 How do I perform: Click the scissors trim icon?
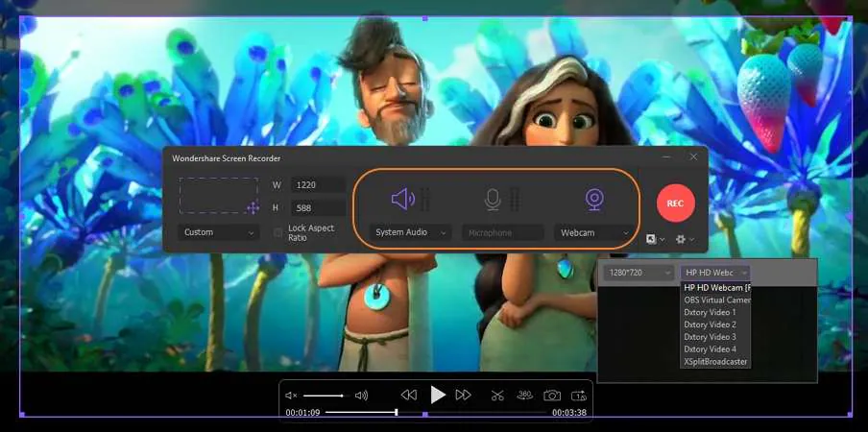(497, 395)
